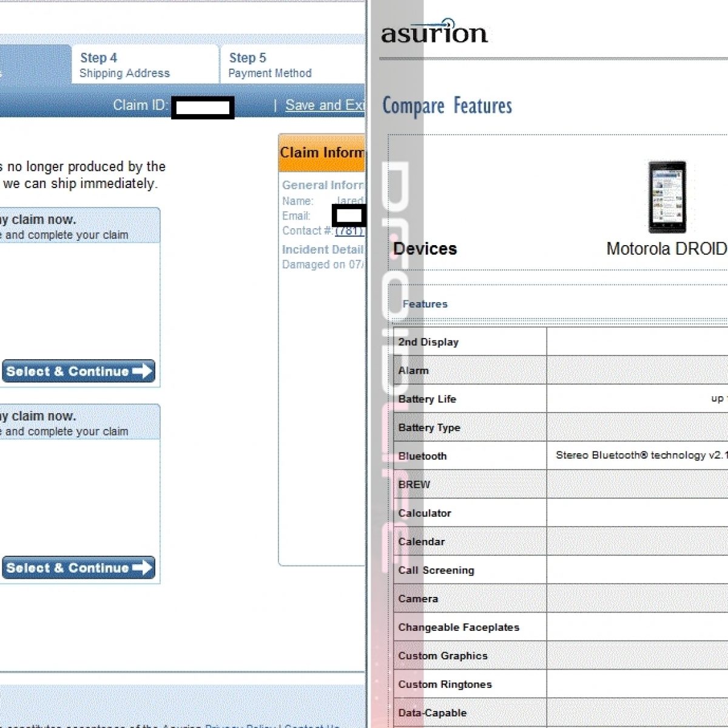The image size is (728, 728).
Task: Select the Changeable Faceplates row
Action: 459,627
